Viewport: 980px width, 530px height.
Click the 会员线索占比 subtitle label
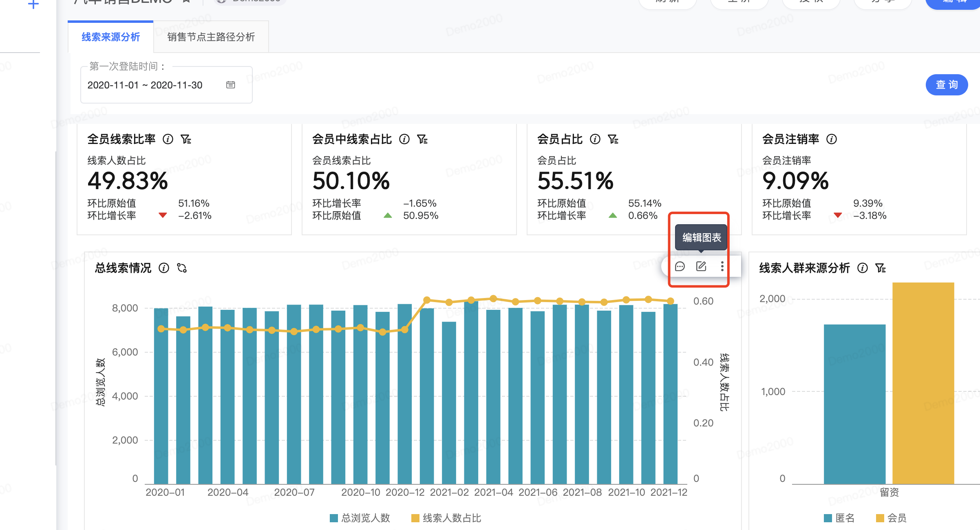coord(342,161)
